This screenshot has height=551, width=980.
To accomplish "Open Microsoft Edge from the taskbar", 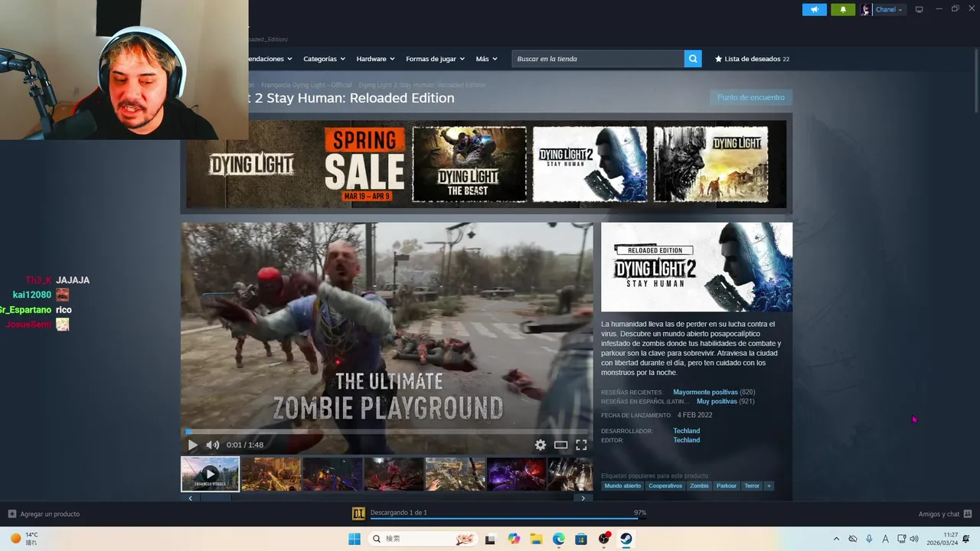I will (x=559, y=539).
